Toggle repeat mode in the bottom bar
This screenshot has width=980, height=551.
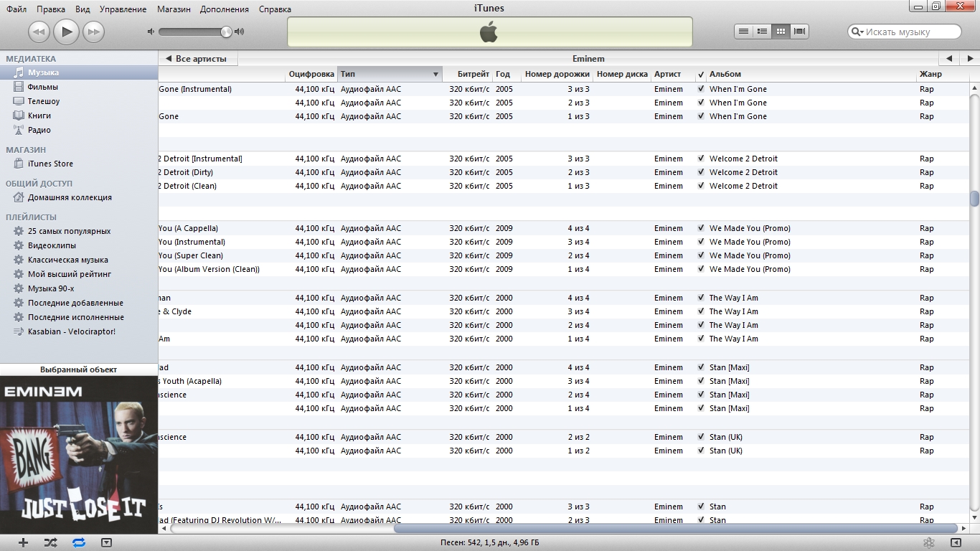[x=79, y=543]
